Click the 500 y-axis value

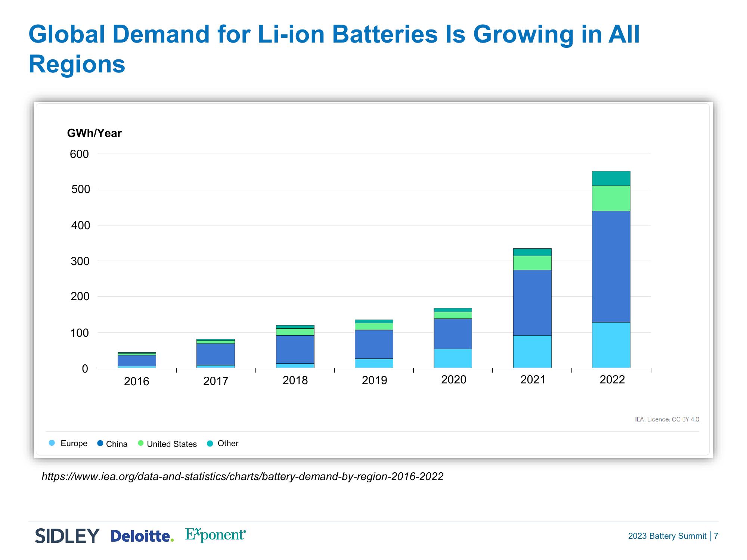click(80, 189)
